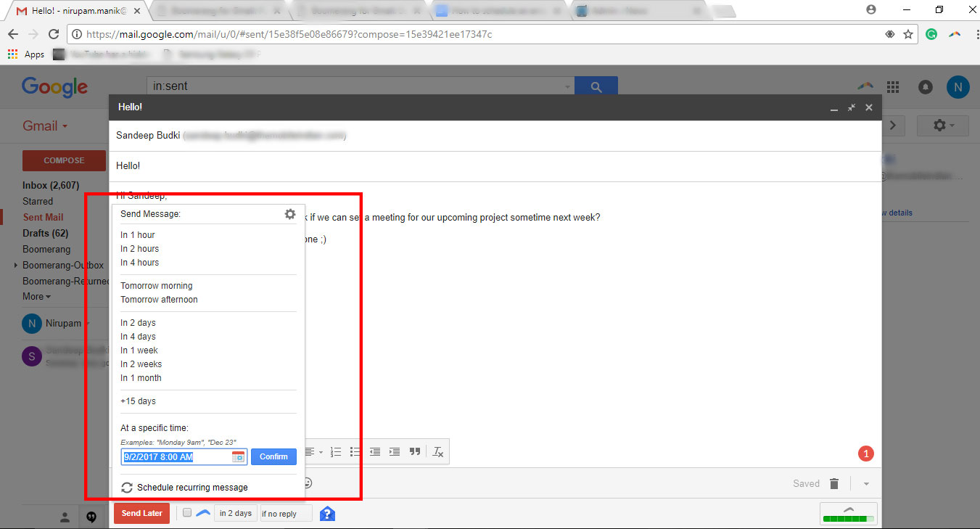Viewport: 980px width, 529px height.
Task: Open the calendar date picker icon
Action: 238,457
